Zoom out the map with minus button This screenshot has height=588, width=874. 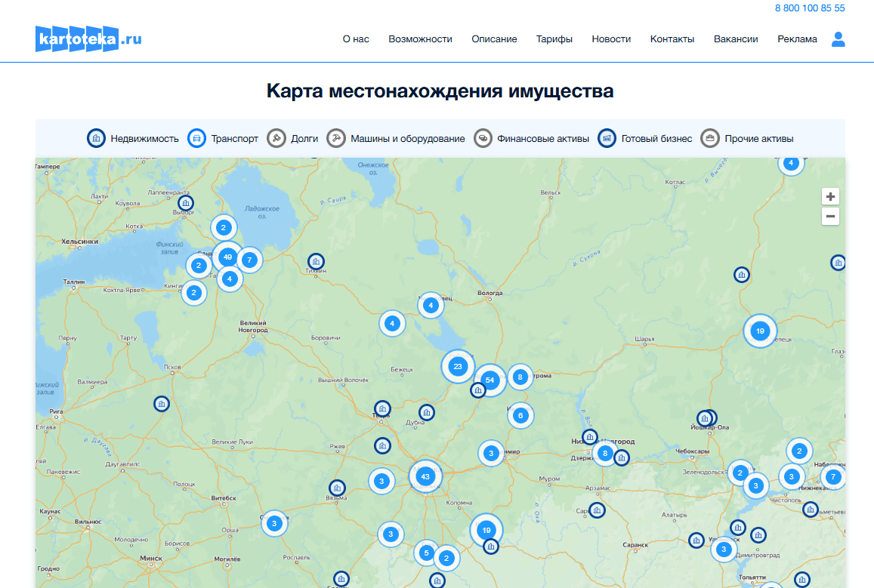(x=830, y=217)
